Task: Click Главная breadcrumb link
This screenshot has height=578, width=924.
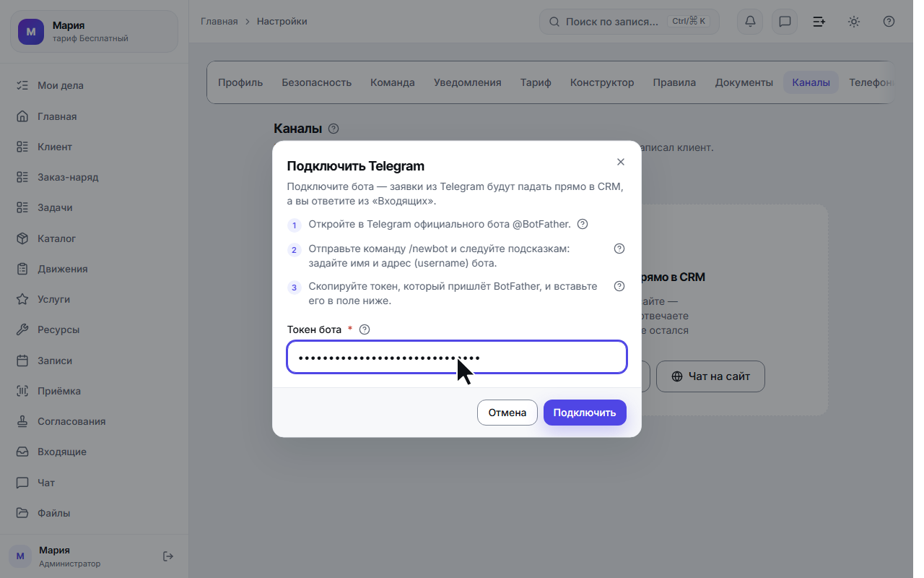Action: click(x=219, y=22)
